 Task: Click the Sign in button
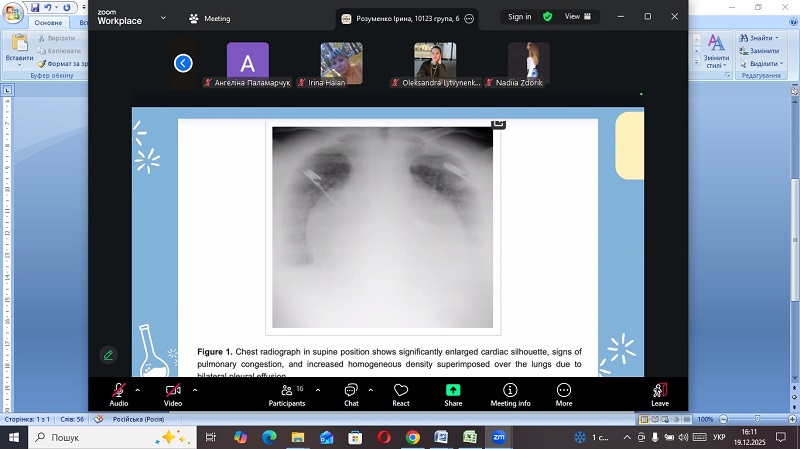pos(520,17)
